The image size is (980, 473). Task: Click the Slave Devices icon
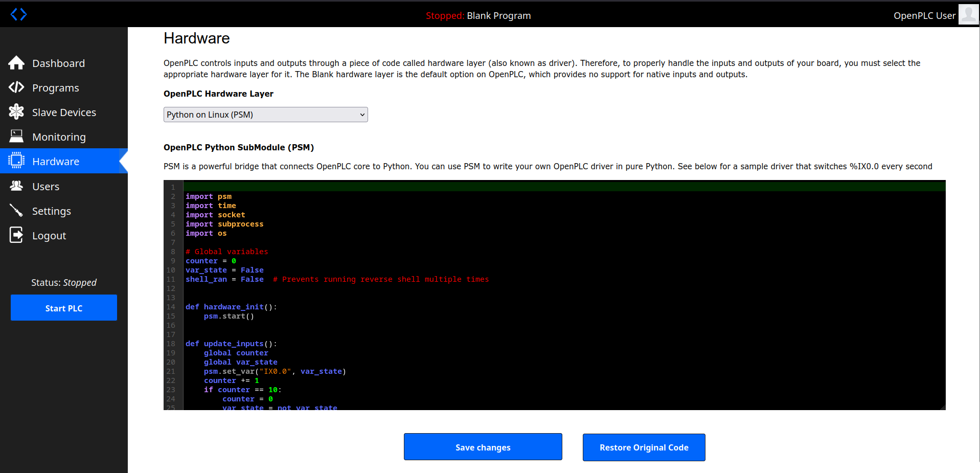(x=16, y=112)
